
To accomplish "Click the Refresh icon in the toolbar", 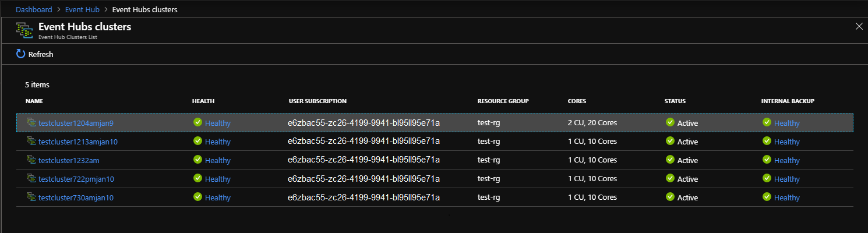I will tap(20, 54).
